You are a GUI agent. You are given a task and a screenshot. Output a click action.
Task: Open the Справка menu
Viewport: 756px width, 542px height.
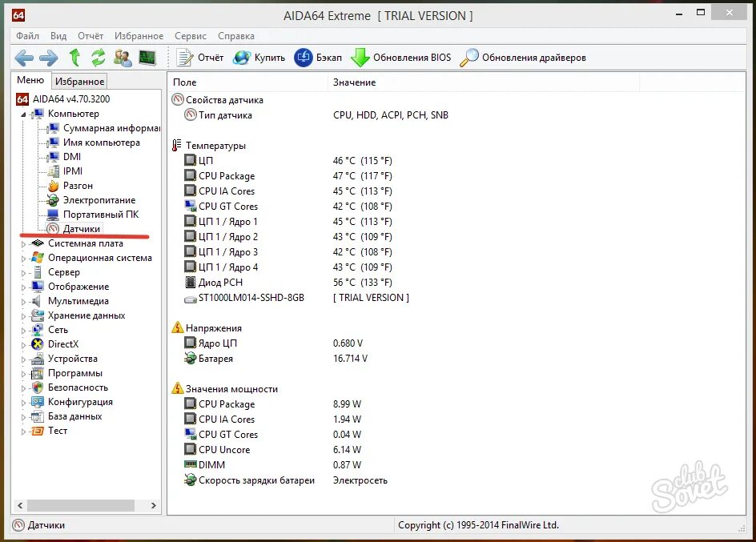pos(236,36)
